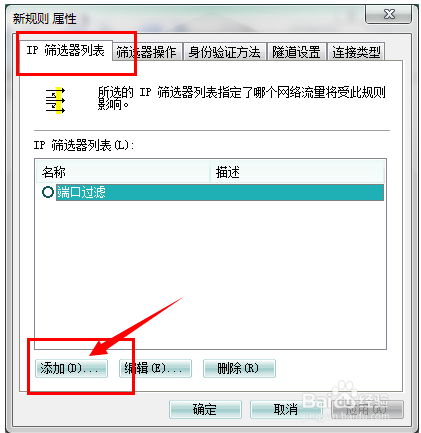Click the 描述 column header
The height and width of the screenshot is (433, 421).
(x=297, y=172)
